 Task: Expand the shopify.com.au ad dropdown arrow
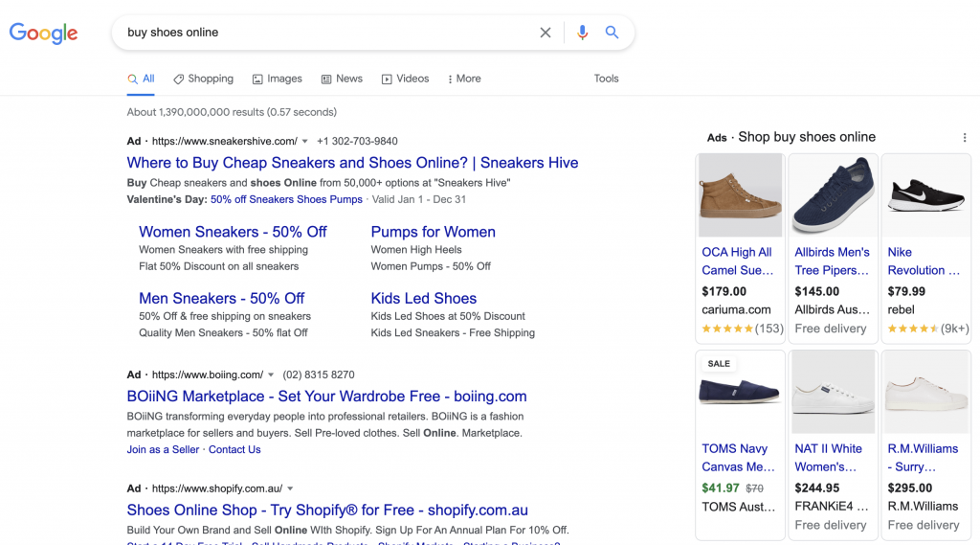(x=290, y=488)
